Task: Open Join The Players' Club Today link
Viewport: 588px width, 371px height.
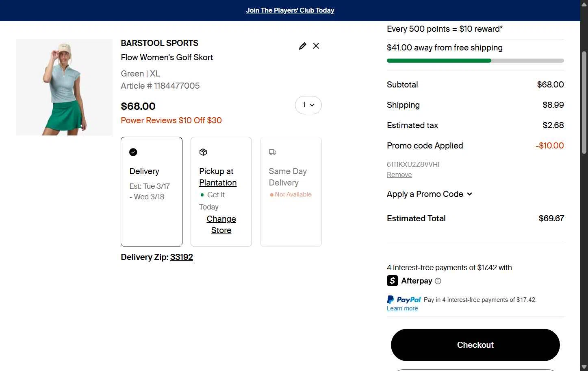Action: pos(290,11)
